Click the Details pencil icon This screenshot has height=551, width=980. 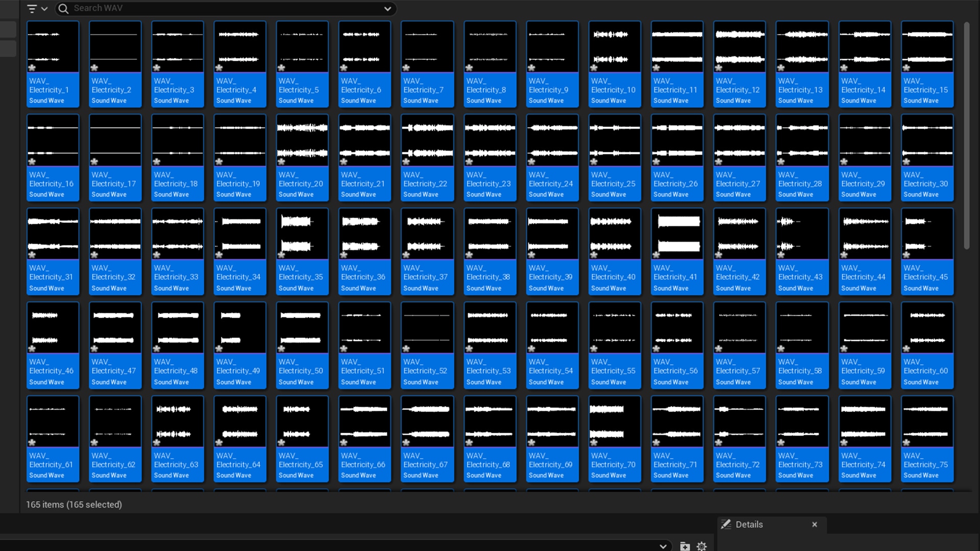pyautogui.click(x=726, y=524)
